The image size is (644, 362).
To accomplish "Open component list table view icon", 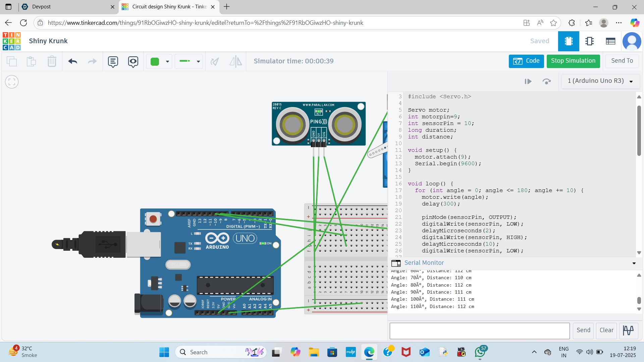I will [610, 41].
